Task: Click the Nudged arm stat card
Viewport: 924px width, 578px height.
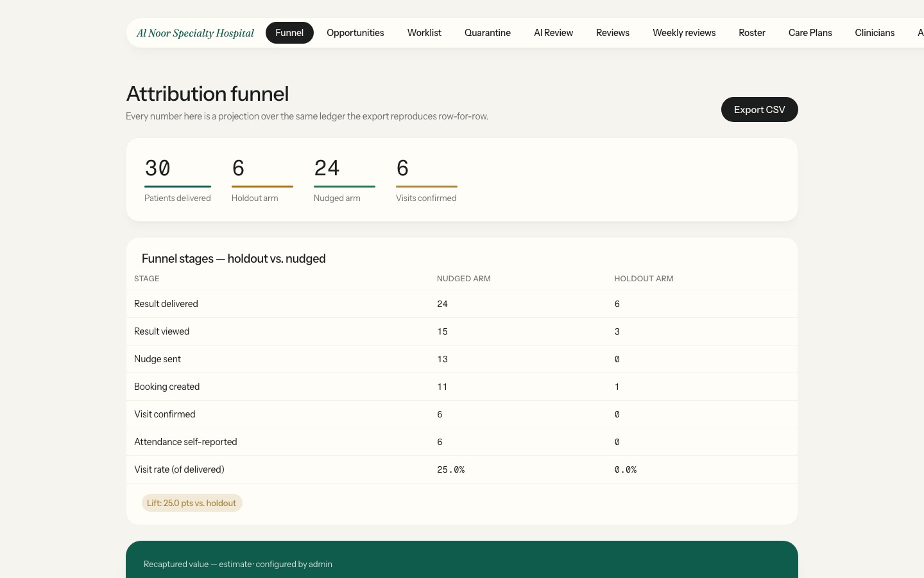Action: pos(345,180)
